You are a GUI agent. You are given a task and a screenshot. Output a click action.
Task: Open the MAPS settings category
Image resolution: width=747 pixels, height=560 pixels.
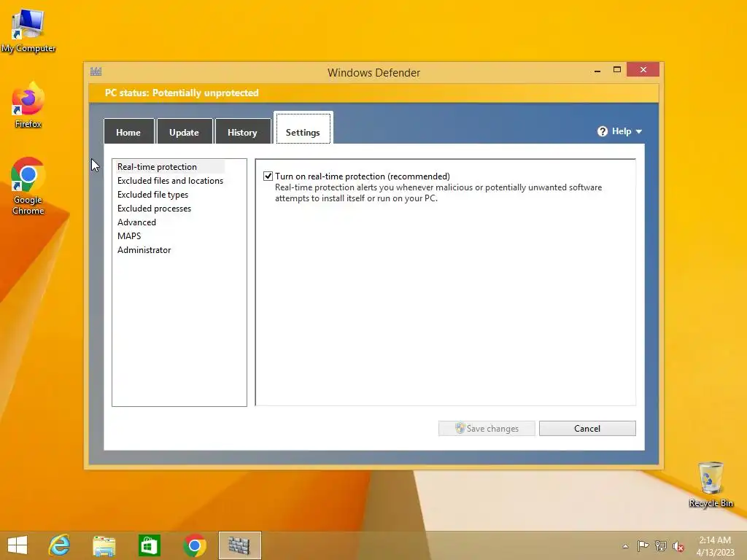click(129, 236)
